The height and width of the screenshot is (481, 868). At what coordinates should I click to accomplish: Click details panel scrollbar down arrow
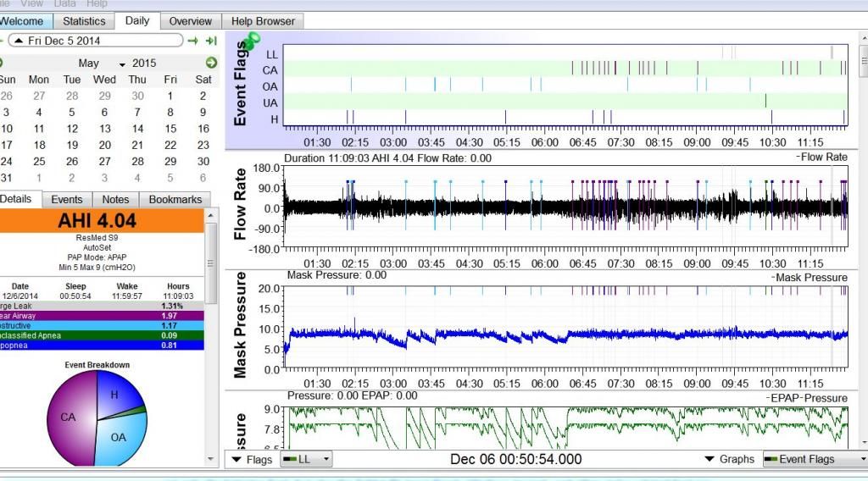point(211,459)
